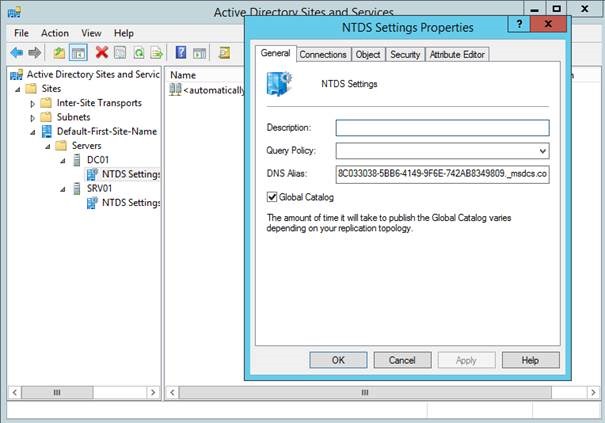Screen dimensions: 605x423
Task: Click the DC01 server icon
Action: pos(77,160)
